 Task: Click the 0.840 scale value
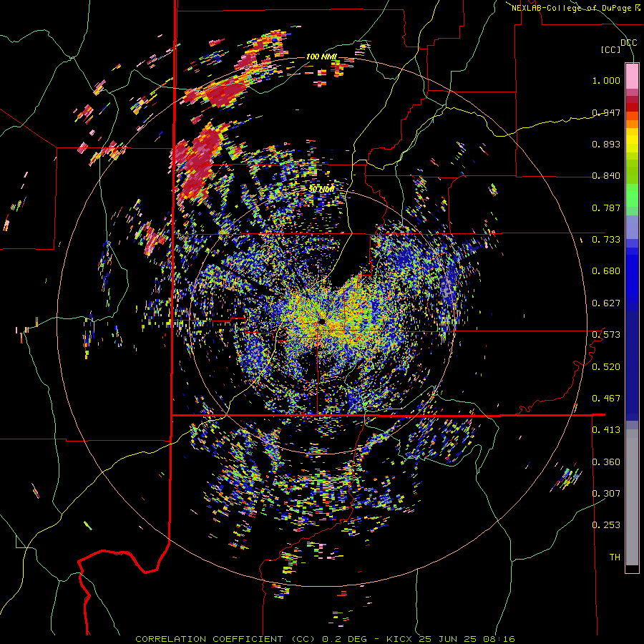point(606,176)
